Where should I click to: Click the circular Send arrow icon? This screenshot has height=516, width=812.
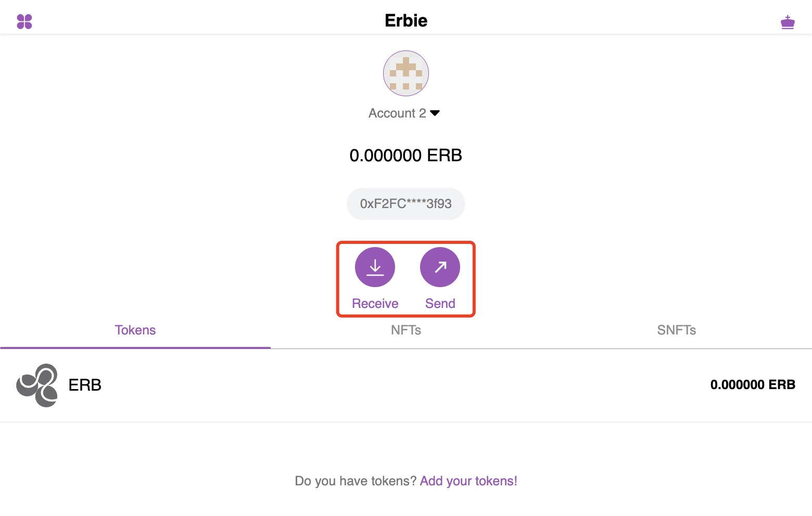point(440,267)
